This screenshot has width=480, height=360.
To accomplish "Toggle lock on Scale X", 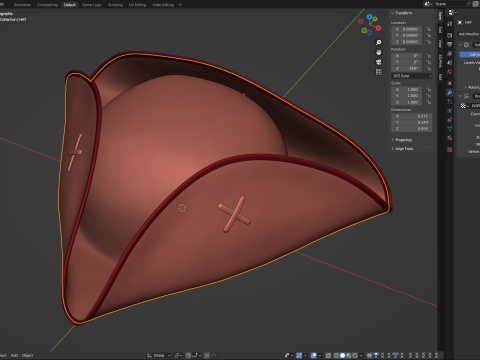I will pyautogui.click(x=429, y=90).
